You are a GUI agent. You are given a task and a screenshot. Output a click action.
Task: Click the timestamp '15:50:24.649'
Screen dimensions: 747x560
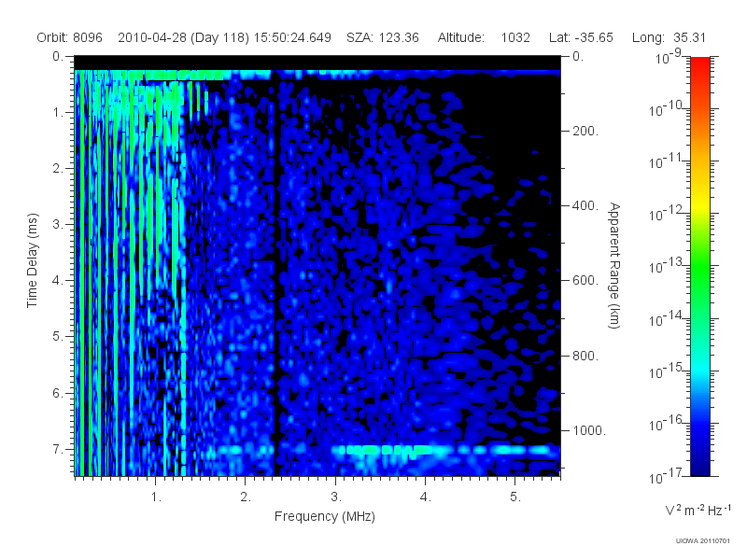pos(292,37)
